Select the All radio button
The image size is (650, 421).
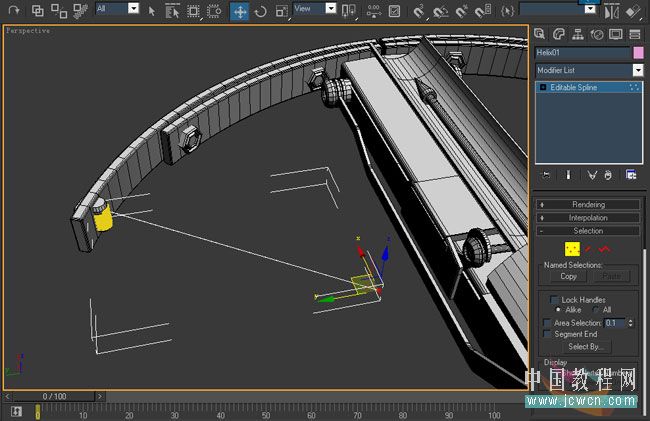[596, 310]
